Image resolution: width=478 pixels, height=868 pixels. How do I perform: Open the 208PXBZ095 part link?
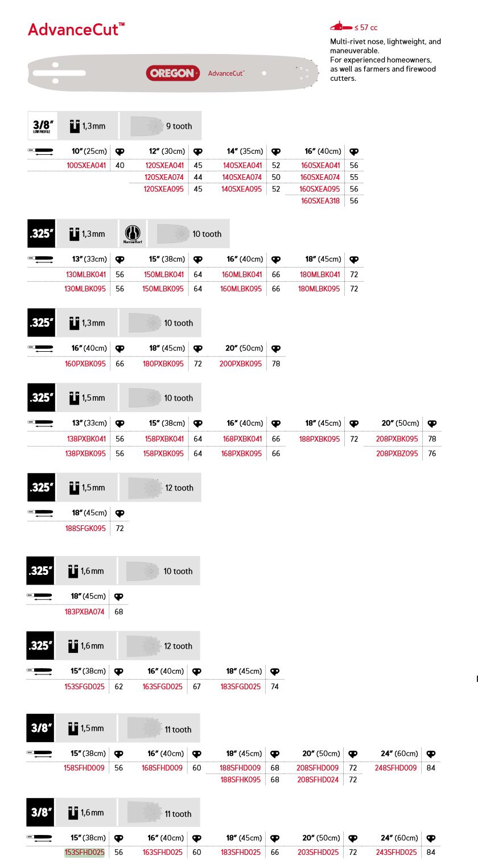coord(397,453)
